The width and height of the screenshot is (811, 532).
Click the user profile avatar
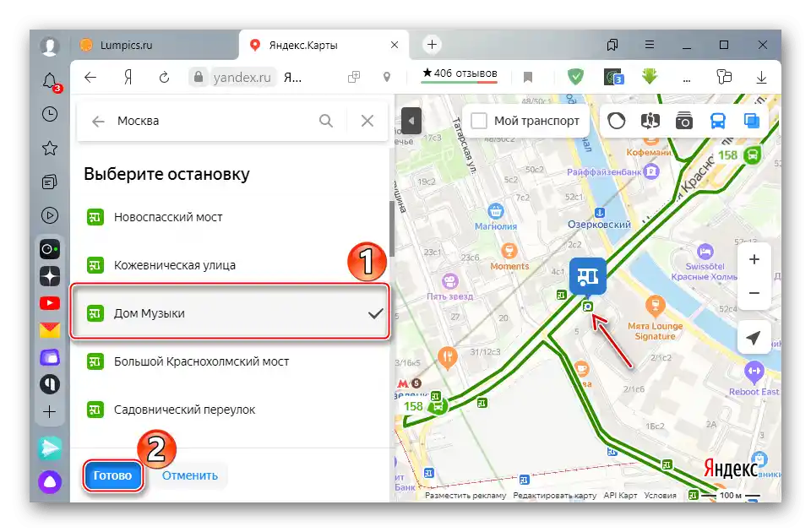click(50, 46)
